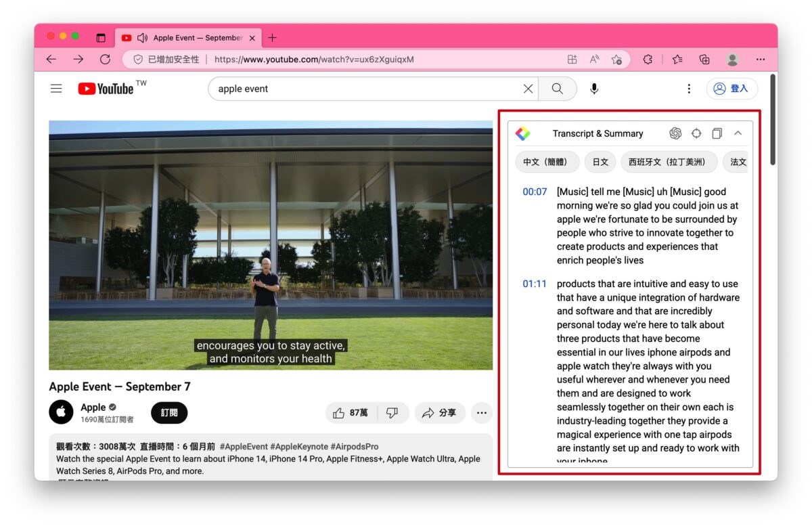
Task: Submit search with magnifier button
Action: point(557,89)
